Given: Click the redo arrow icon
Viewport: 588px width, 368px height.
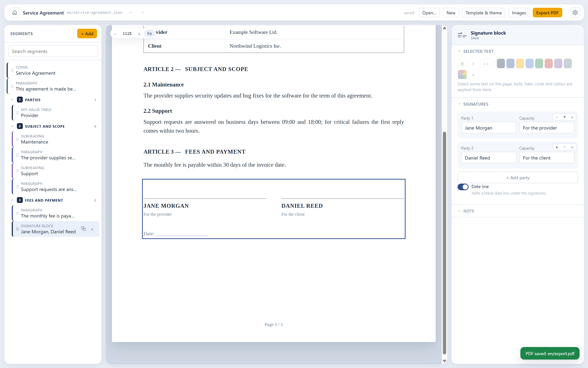Looking at the screenshot, I should click(142, 13).
